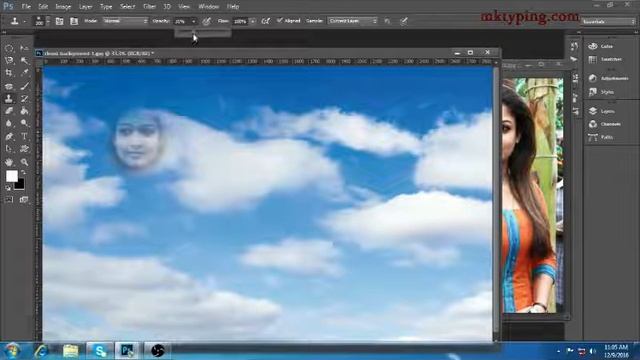The image size is (640, 360).
Task: Expand the right panel dock arrows
Action: (635, 32)
